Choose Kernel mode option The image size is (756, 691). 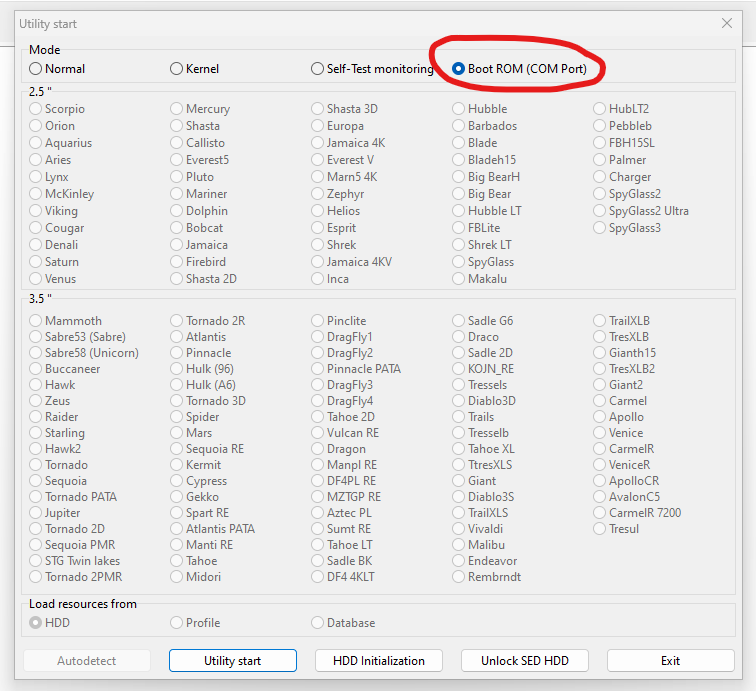[177, 69]
